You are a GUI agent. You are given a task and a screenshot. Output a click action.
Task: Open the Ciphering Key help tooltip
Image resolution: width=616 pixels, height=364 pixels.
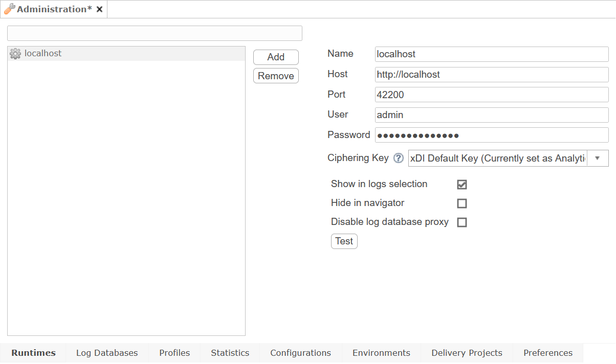point(398,158)
